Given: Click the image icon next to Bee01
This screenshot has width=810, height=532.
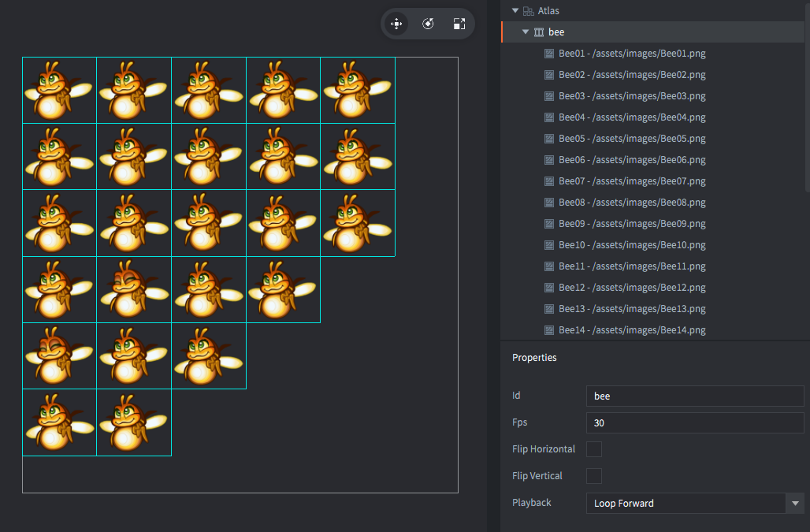Looking at the screenshot, I should (x=549, y=54).
